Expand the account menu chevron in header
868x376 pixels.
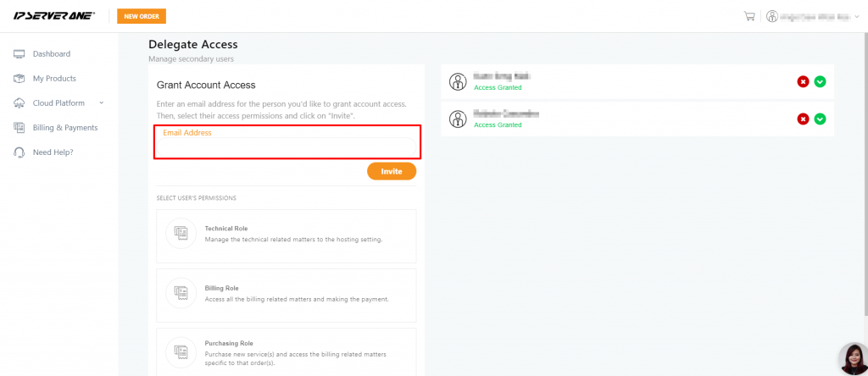point(856,17)
